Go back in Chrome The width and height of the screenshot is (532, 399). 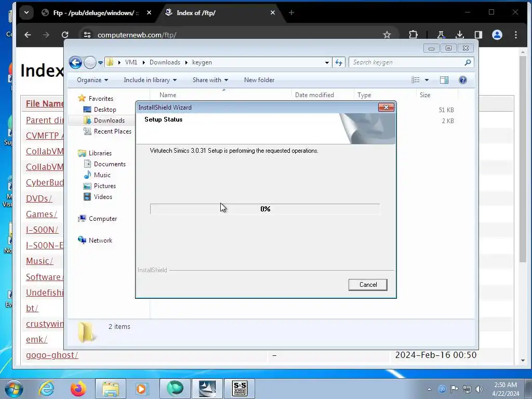click(x=28, y=35)
